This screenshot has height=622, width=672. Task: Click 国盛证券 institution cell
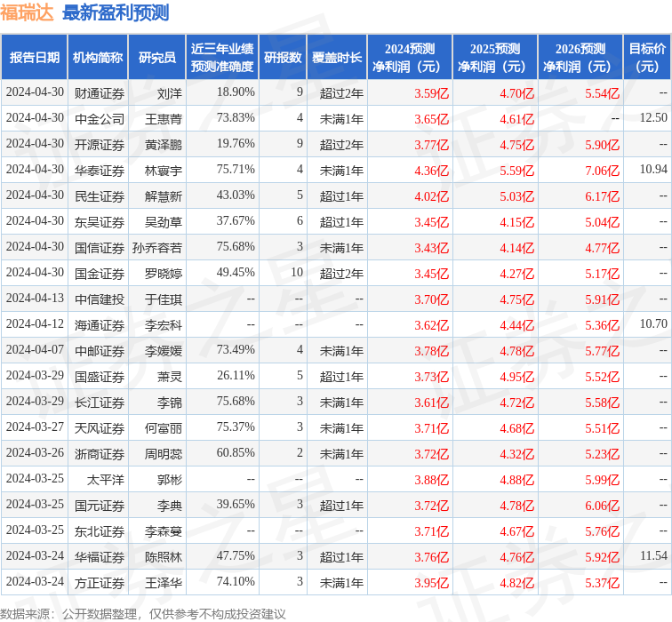[100, 377]
